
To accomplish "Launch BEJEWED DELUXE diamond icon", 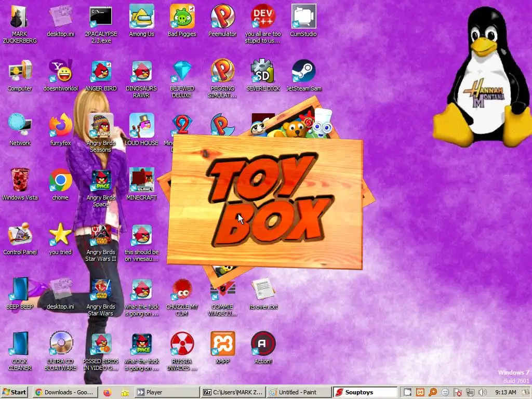I will [182, 71].
